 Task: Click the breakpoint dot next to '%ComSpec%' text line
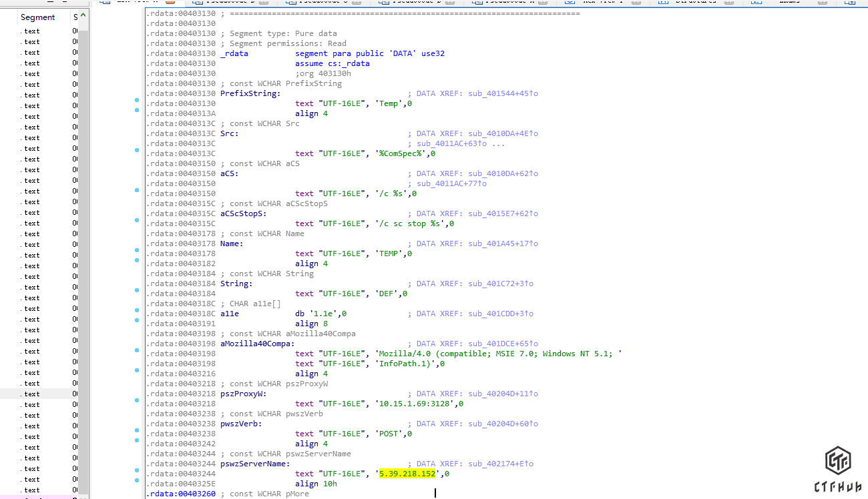[x=137, y=154]
